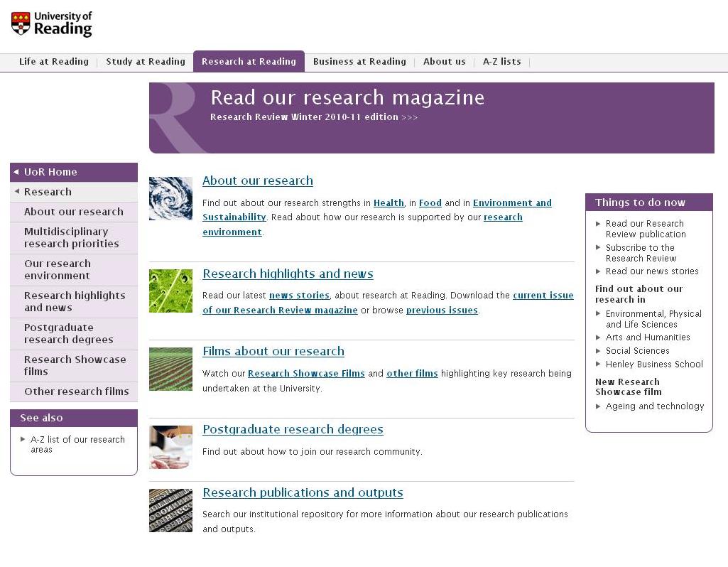Open the green plant thumbnail for research highlights

pos(170,291)
